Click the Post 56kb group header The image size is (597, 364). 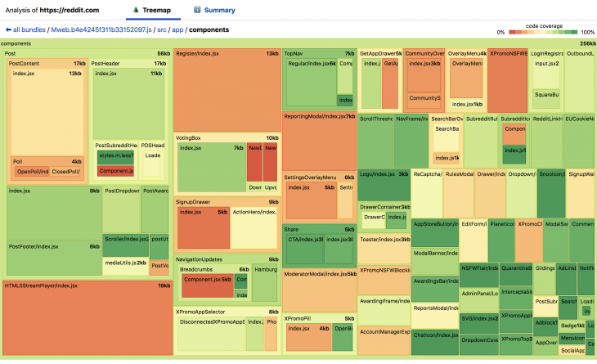pos(88,54)
